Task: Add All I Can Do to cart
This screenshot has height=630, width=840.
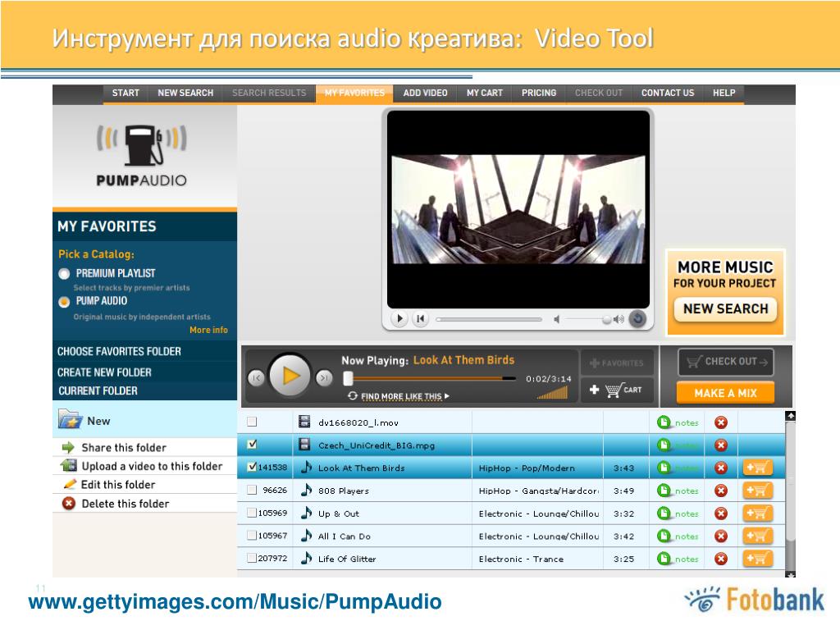Action: pos(757,536)
